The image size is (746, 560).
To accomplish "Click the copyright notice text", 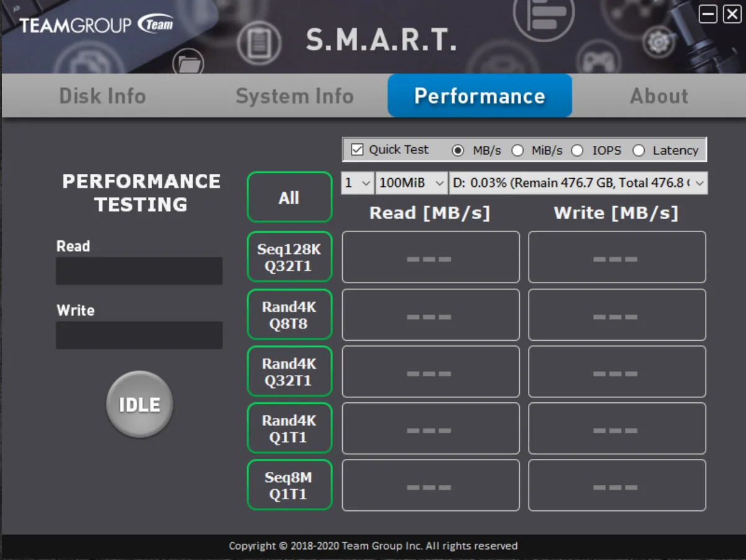I will (373, 546).
